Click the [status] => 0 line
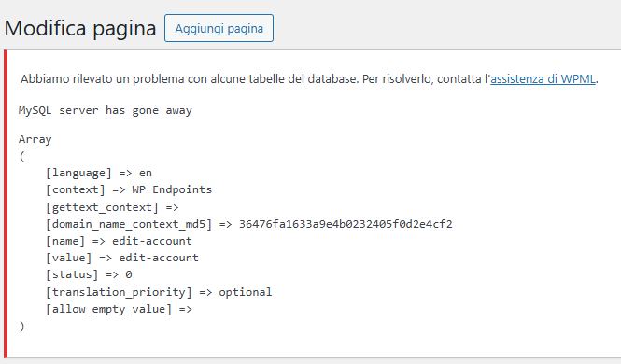 tap(89, 274)
